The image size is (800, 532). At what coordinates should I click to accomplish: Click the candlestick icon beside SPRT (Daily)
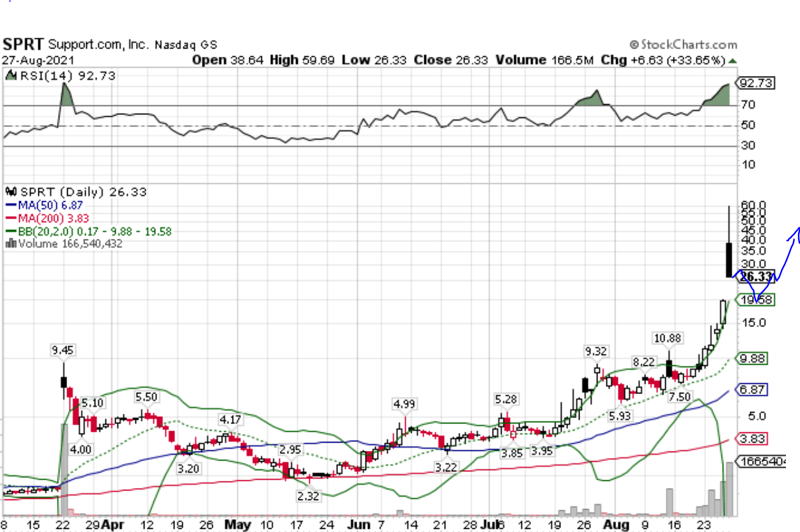[12, 192]
